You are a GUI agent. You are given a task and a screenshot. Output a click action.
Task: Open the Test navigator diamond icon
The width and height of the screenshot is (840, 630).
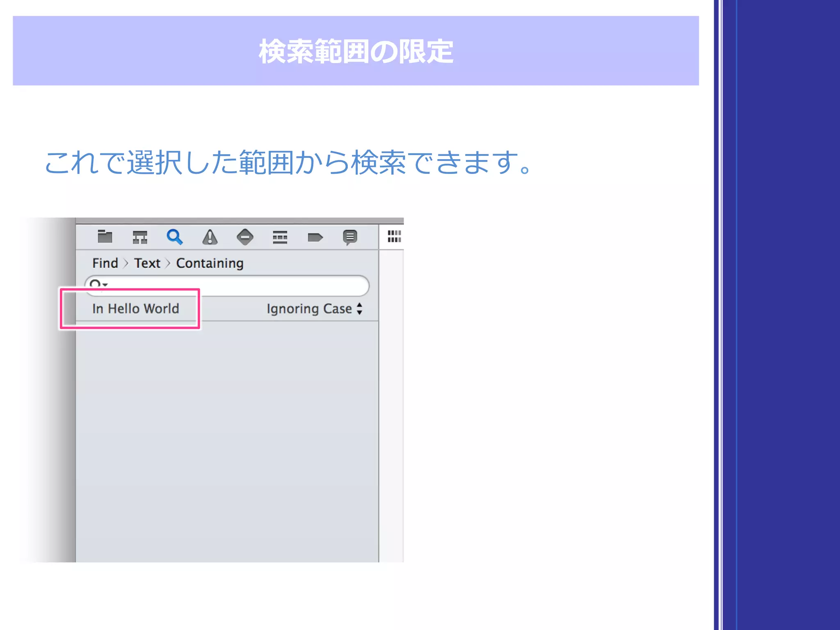(245, 237)
